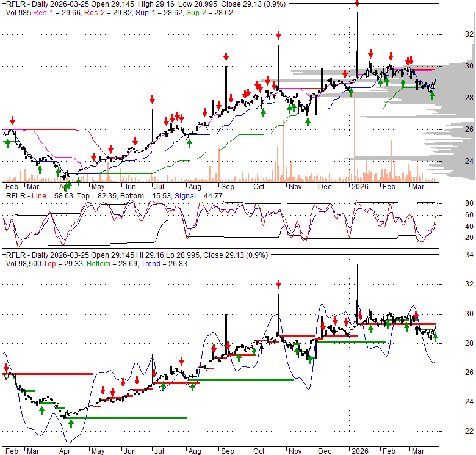
Task: Click the 34 price level on bottom chart's axis
Action: 453,255
